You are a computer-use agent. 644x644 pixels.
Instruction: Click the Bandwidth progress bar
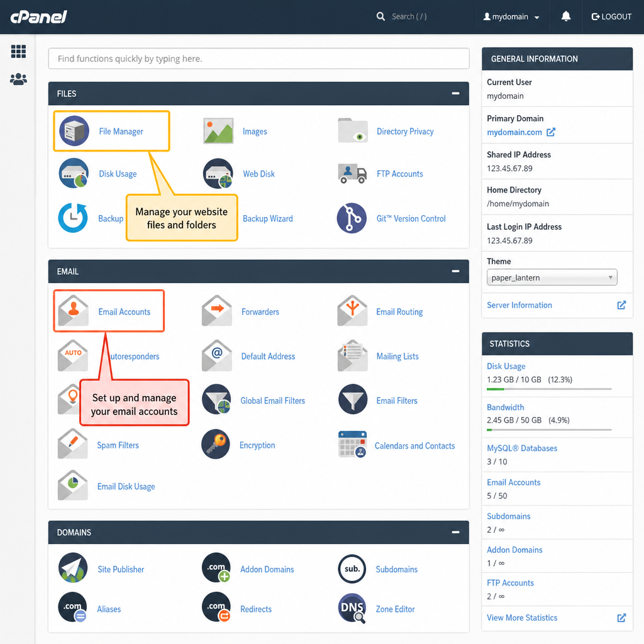pyautogui.click(x=549, y=430)
